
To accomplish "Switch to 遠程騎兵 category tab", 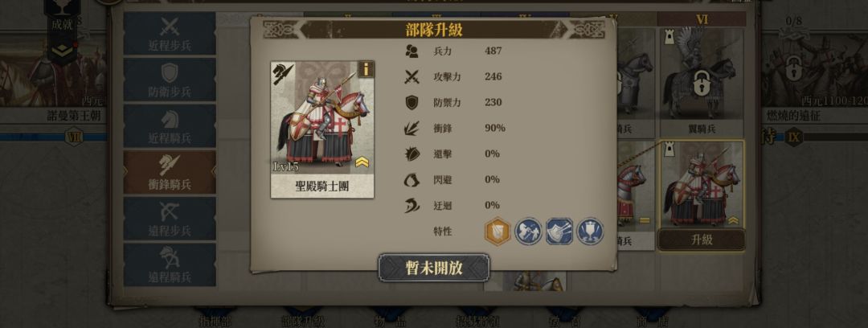I will (x=170, y=264).
